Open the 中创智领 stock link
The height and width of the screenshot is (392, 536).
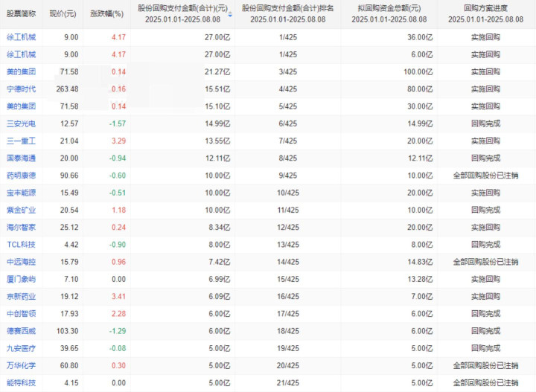pyautogui.click(x=21, y=313)
